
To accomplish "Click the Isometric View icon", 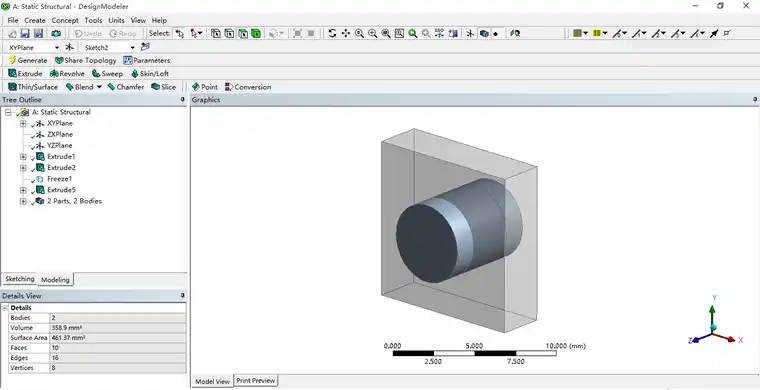I will [x=440, y=33].
